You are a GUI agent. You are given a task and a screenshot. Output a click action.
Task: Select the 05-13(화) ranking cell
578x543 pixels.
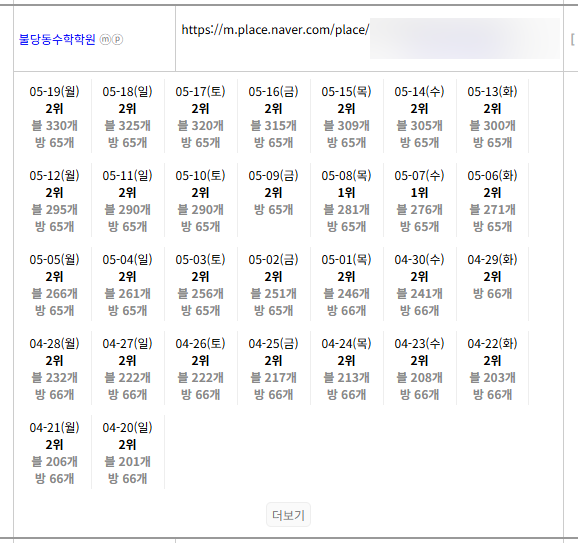[x=492, y=116]
